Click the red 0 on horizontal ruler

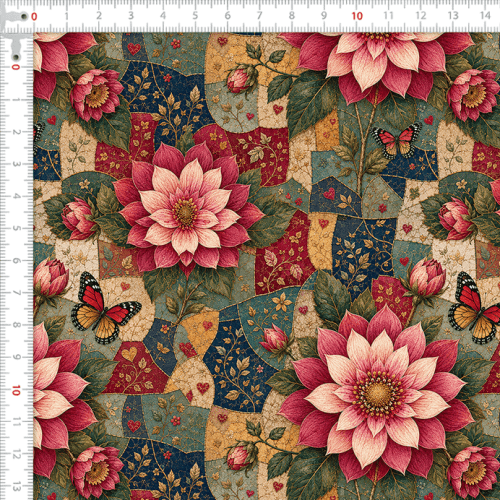pos(34,16)
